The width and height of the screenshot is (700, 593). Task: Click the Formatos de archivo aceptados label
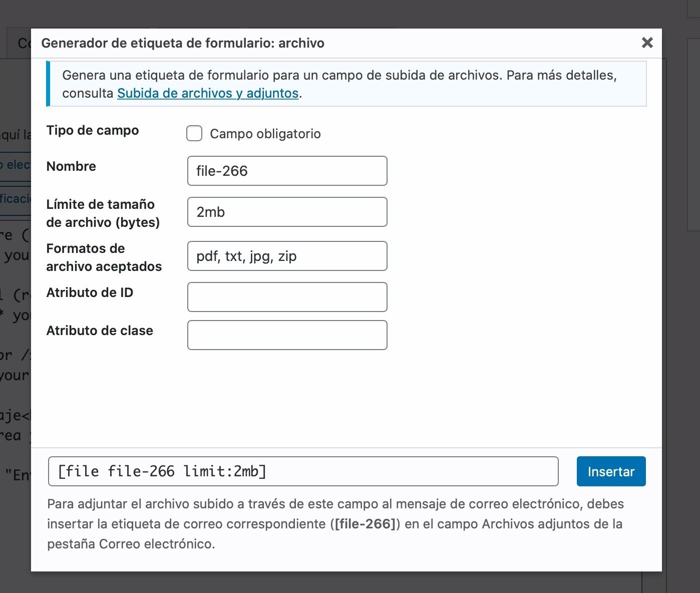point(104,257)
